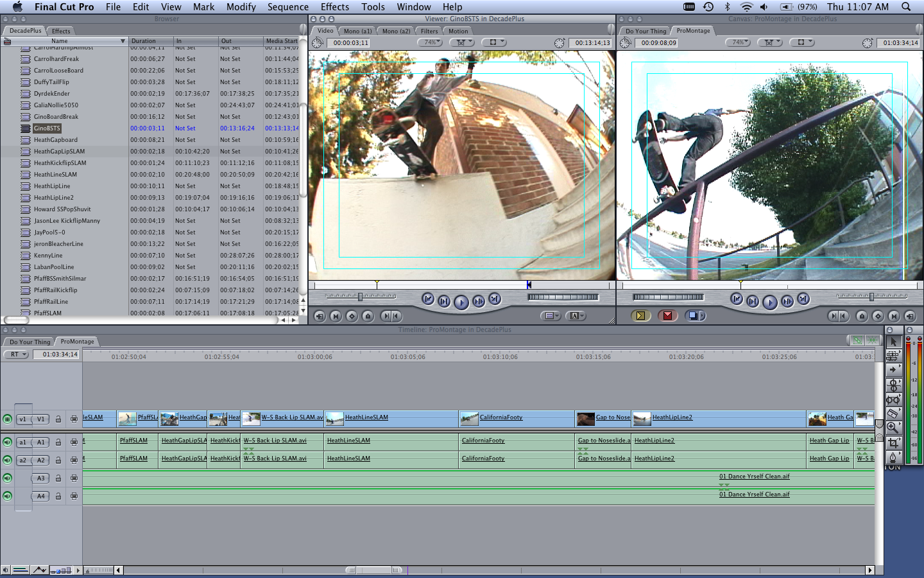Mute the A3 audio track
This screenshot has width=924, height=578.
click(x=7, y=478)
